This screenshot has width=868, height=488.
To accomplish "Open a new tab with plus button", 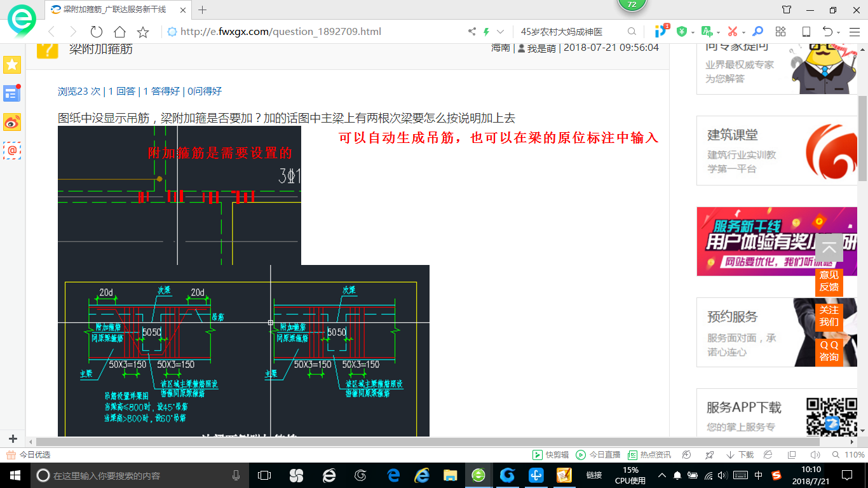I will [x=203, y=10].
